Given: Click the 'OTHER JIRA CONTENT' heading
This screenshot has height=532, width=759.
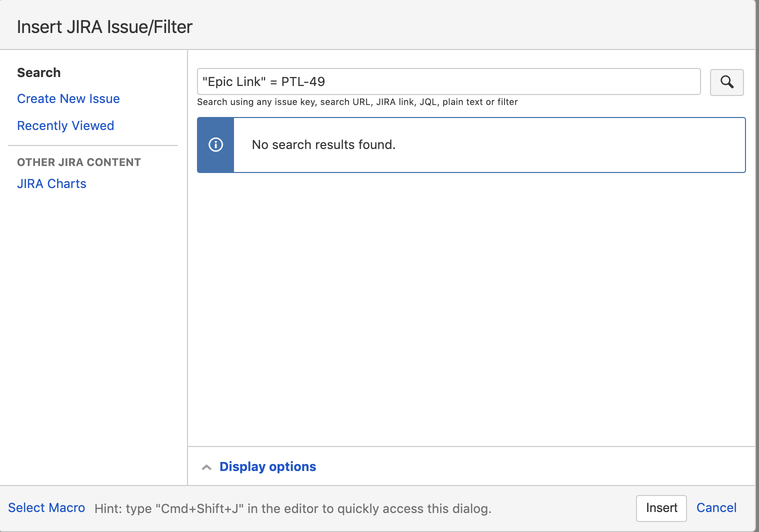Looking at the screenshot, I should pyautogui.click(x=79, y=162).
